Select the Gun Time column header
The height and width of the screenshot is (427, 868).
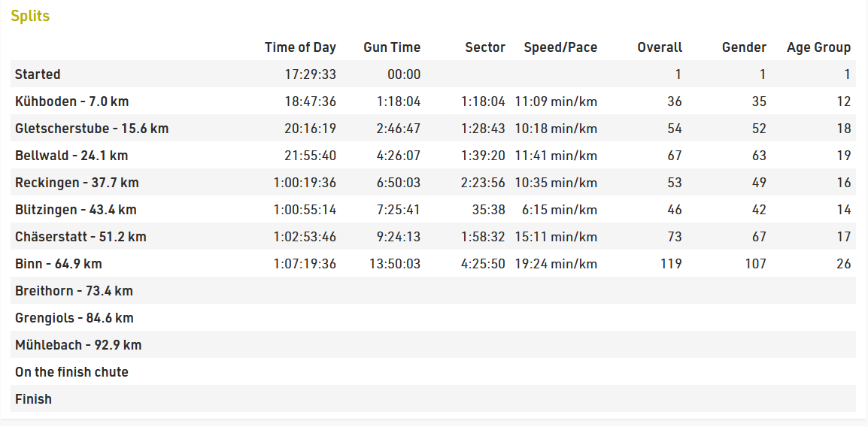tap(392, 47)
